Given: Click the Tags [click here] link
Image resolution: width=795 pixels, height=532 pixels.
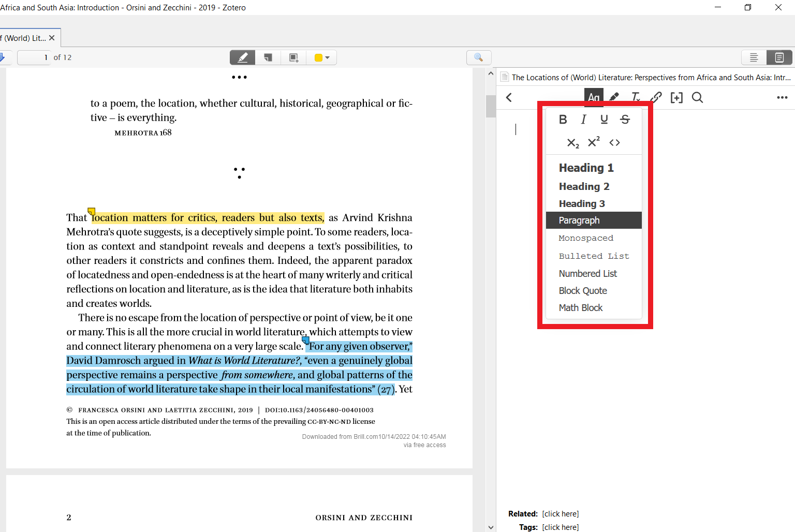Looking at the screenshot, I should pos(560,527).
